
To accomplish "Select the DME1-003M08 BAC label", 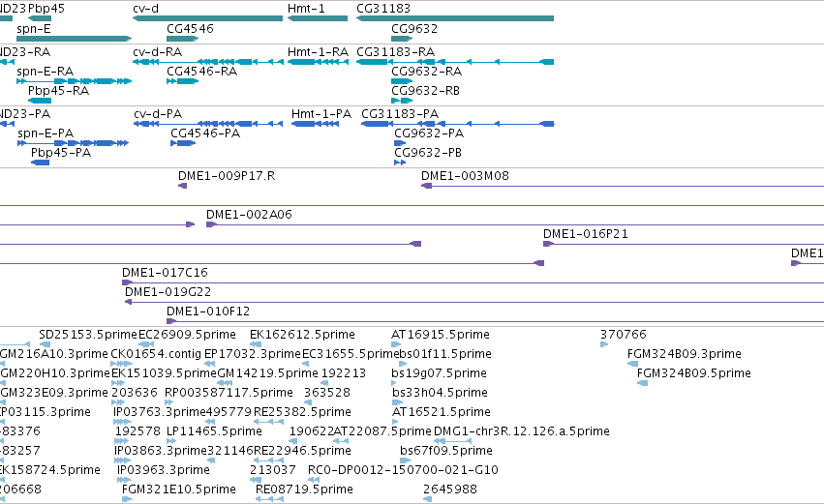I will click(465, 176).
